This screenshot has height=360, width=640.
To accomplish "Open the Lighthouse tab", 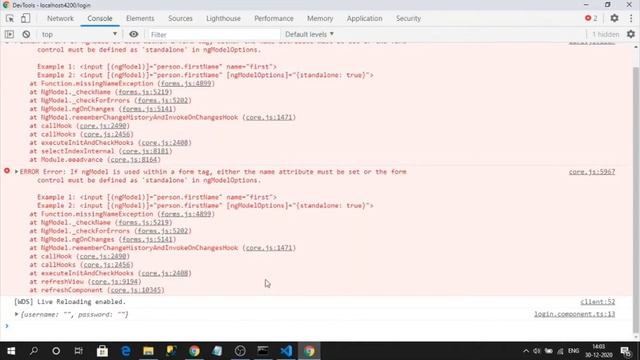I will point(223,18).
